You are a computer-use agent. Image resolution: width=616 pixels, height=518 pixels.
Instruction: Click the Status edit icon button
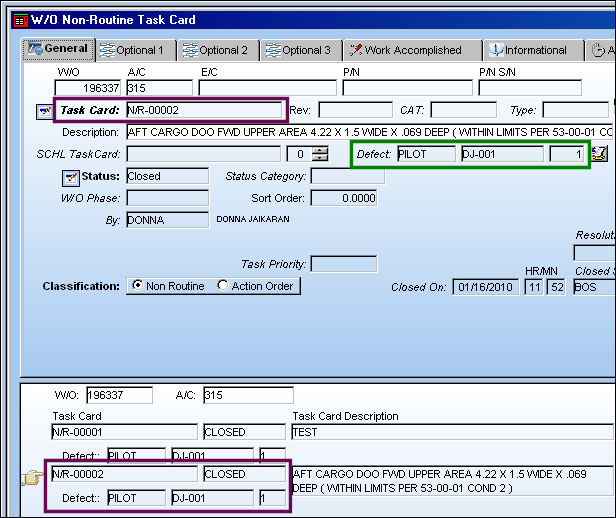[71, 178]
